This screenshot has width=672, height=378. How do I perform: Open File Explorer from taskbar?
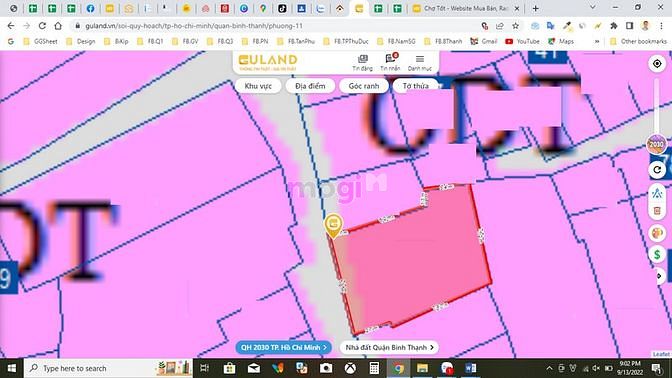coord(422,368)
